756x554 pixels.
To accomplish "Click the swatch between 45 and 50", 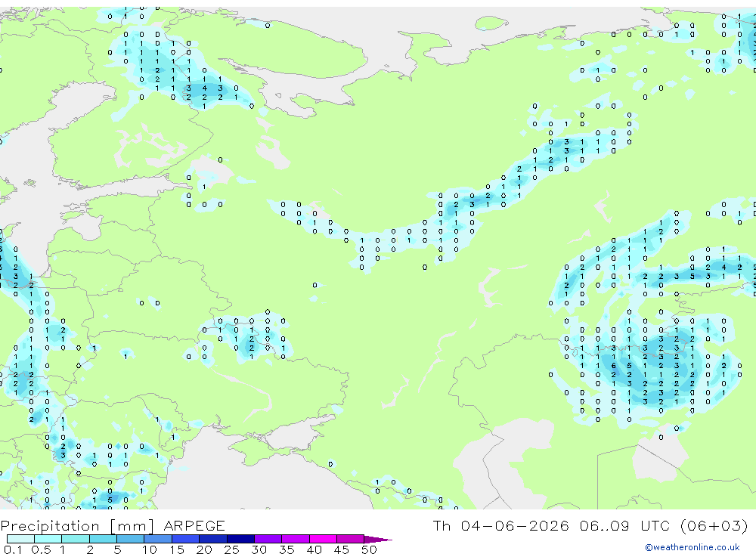I will pyautogui.click(x=351, y=539).
